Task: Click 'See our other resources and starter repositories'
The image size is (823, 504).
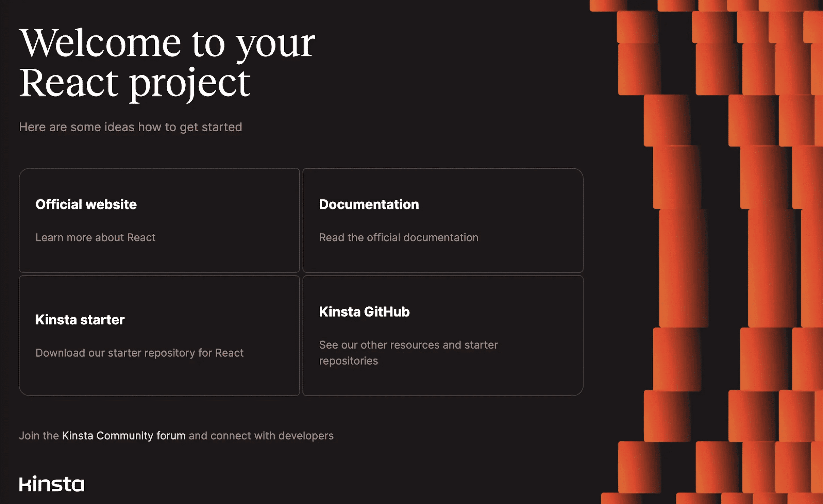Action: (408, 353)
